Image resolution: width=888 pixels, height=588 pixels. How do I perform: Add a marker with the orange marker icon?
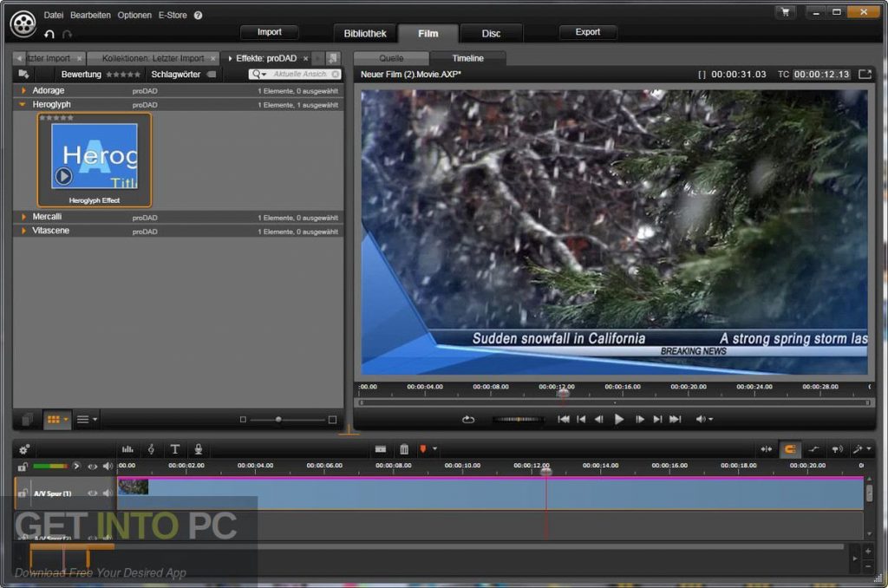(422, 448)
